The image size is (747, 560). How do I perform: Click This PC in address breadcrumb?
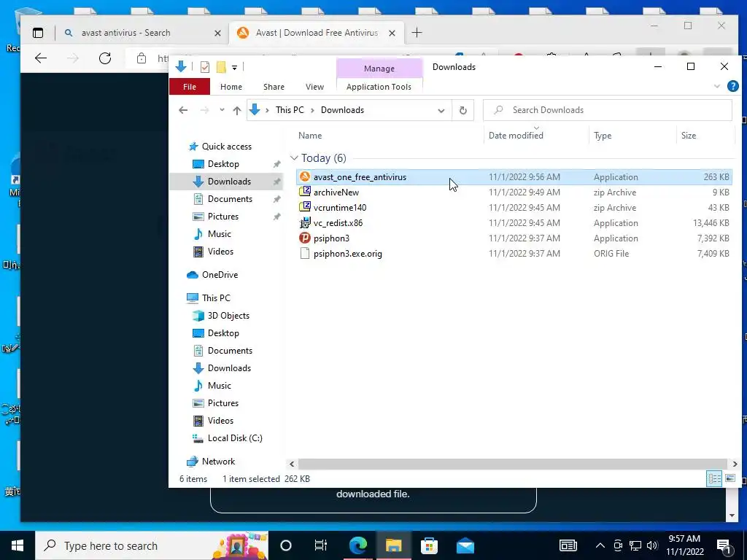click(290, 110)
